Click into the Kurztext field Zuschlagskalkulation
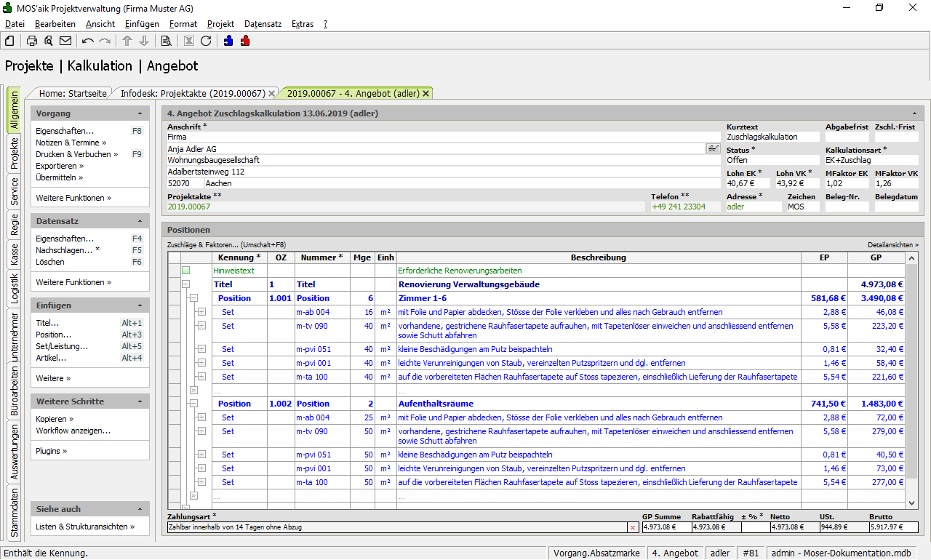The width and height of the screenshot is (931, 560). click(x=771, y=137)
